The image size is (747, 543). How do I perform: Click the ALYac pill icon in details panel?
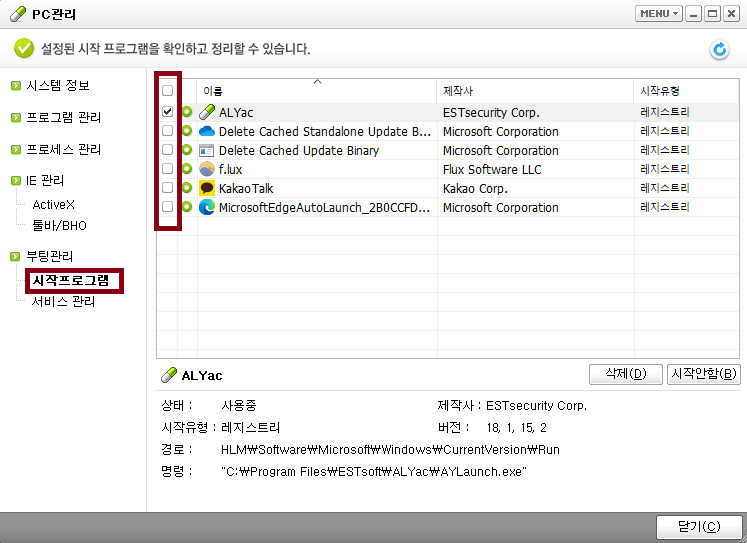[x=169, y=375]
